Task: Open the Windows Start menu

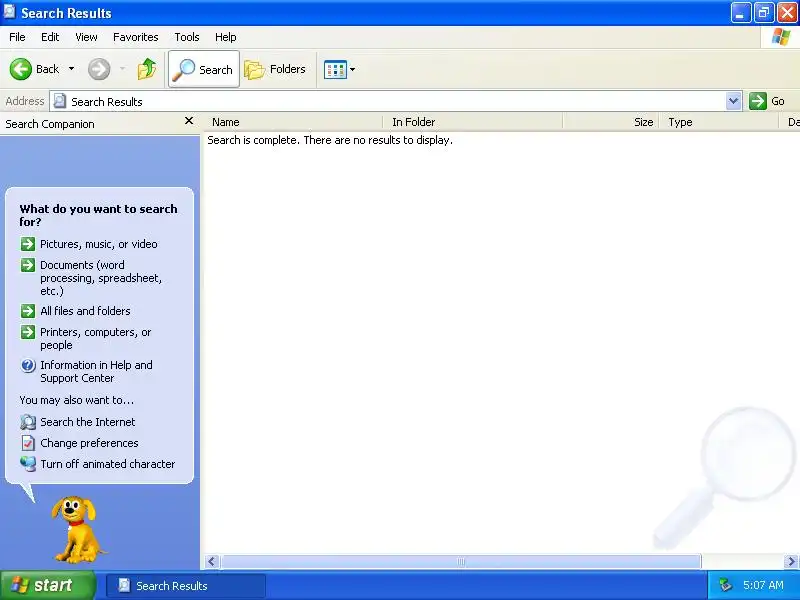Action: point(47,585)
